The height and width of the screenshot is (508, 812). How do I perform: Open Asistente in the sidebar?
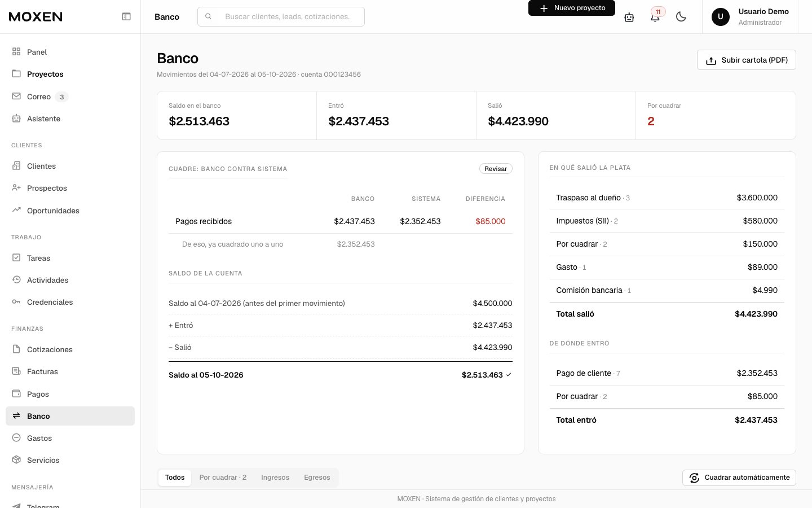click(70, 119)
